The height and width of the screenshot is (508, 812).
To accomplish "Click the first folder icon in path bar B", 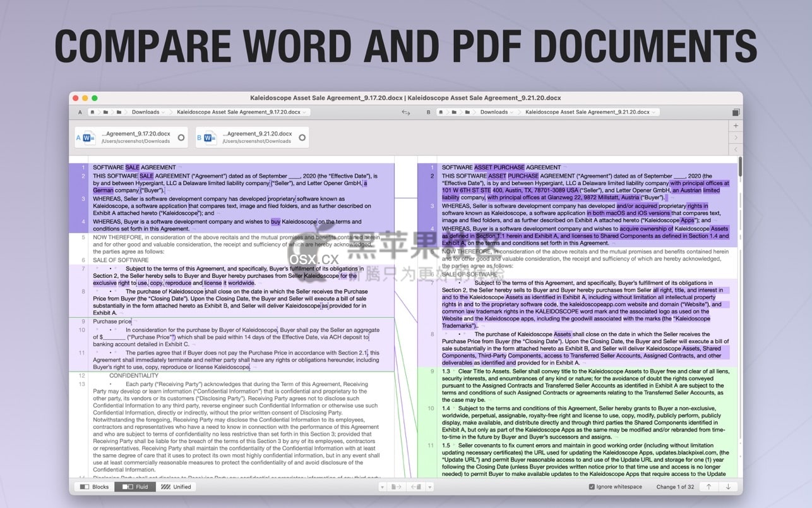I will click(x=453, y=112).
